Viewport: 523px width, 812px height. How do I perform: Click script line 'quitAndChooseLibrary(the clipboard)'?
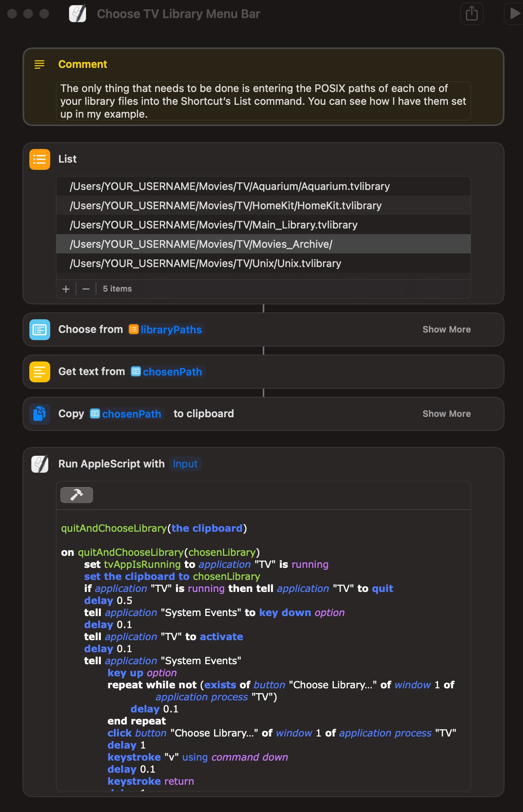pyautogui.click(x=154, y=528)
